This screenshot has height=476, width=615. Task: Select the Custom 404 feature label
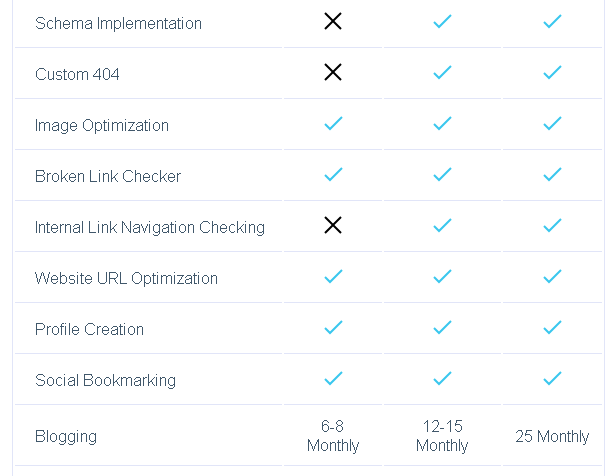tap(77, 74)
